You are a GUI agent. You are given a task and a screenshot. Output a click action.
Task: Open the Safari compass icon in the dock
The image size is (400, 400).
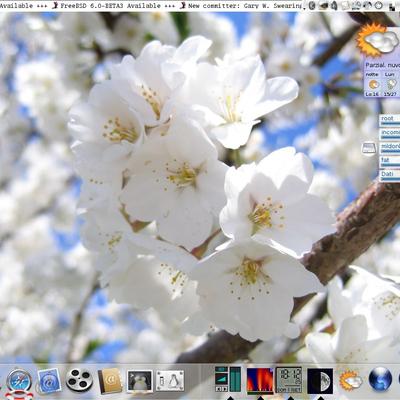click(x=19, y=380)
